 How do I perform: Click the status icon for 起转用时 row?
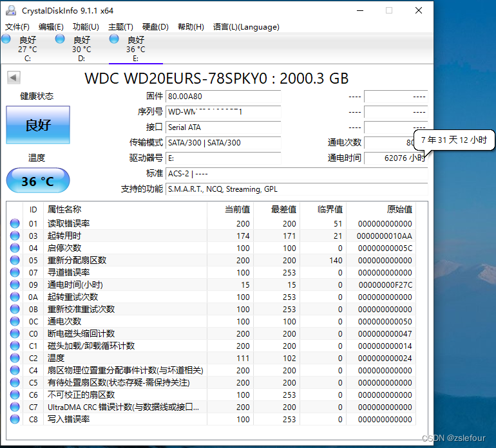(15, 236)
